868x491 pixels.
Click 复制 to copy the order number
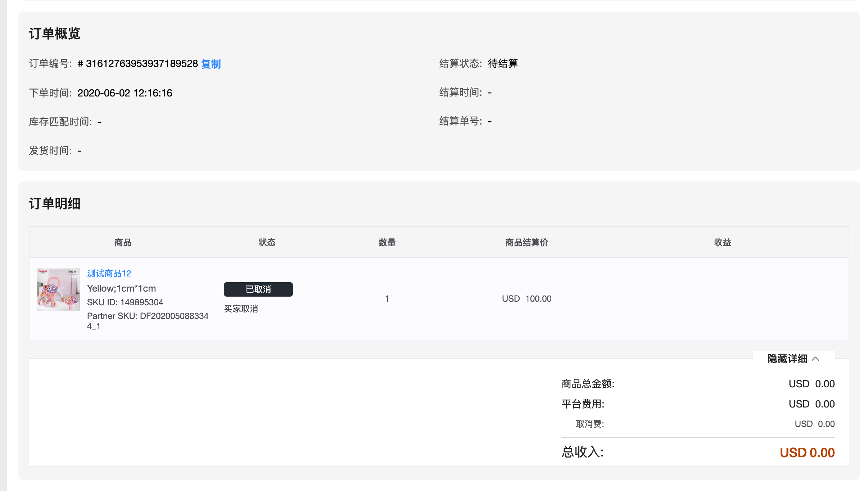[211, 64]
